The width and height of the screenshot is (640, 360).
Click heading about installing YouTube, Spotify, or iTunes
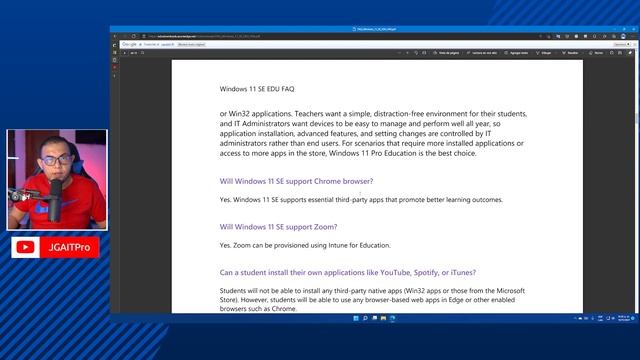348,273
